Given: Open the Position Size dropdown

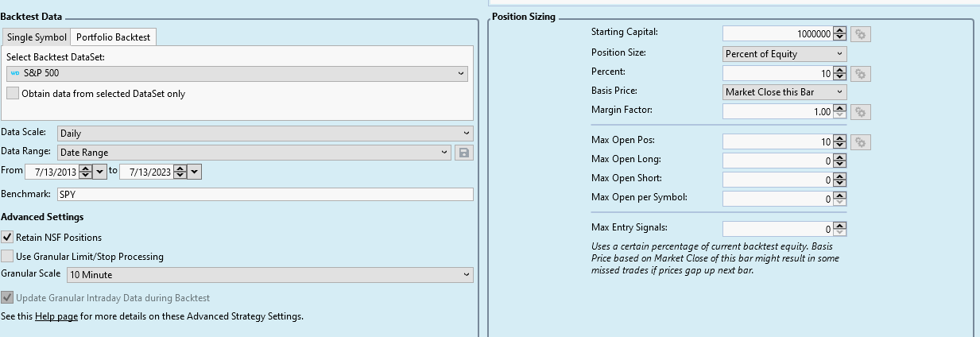Looking at the screenshot, I should point(784,54).
